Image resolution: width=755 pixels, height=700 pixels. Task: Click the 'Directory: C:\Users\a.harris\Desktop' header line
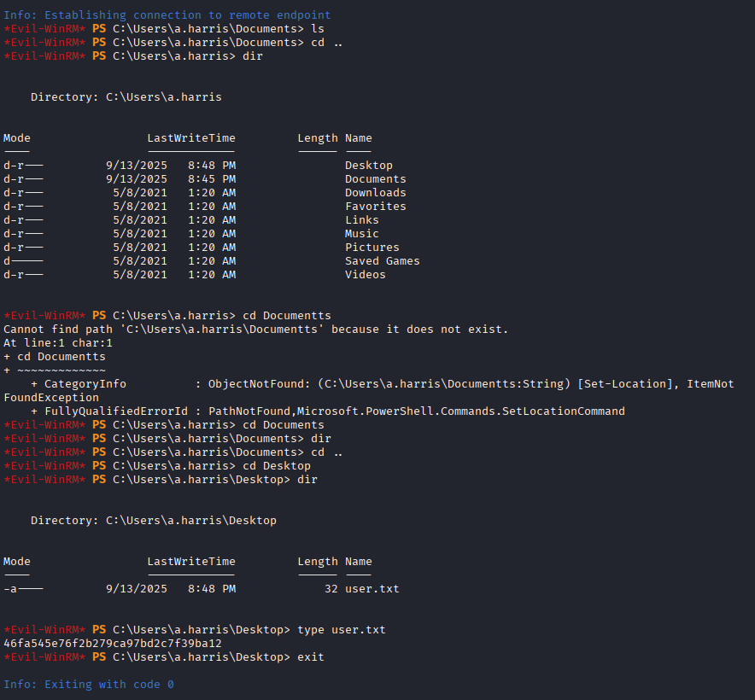tap(153, 521)
